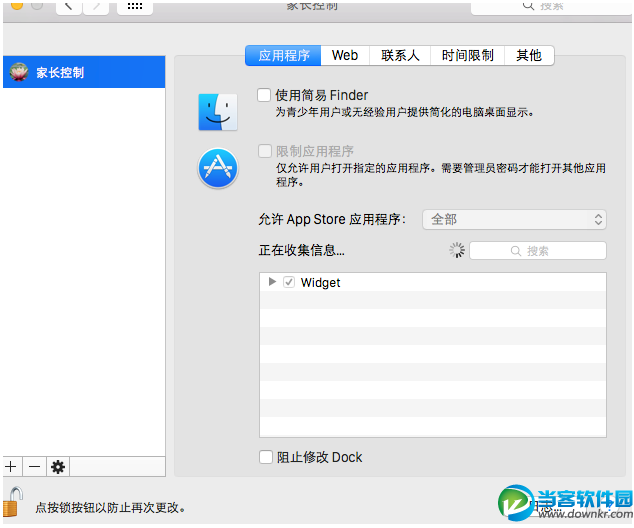The image size is (634, 528).
Task: Click the lock icon to prevent changes
Action: 13,502
